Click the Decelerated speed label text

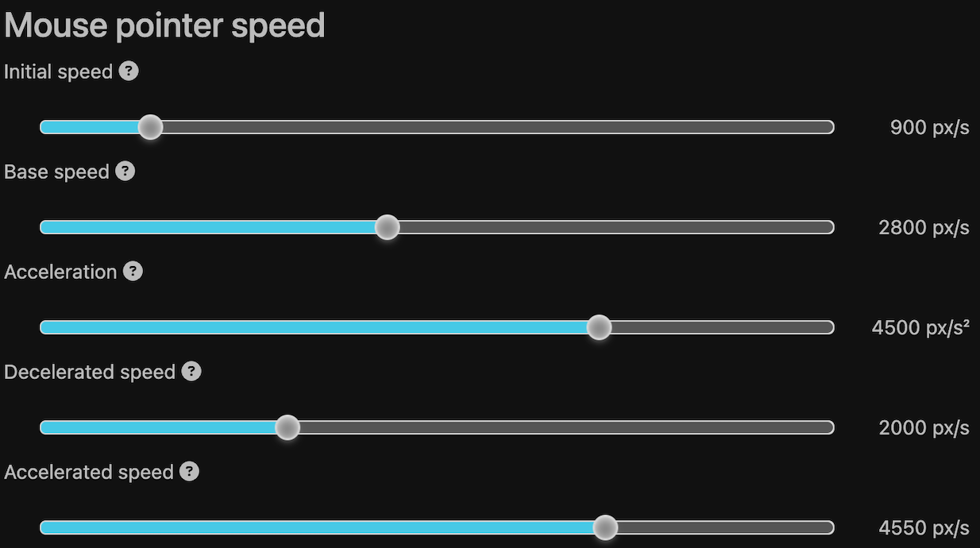(x=90, y=372)
